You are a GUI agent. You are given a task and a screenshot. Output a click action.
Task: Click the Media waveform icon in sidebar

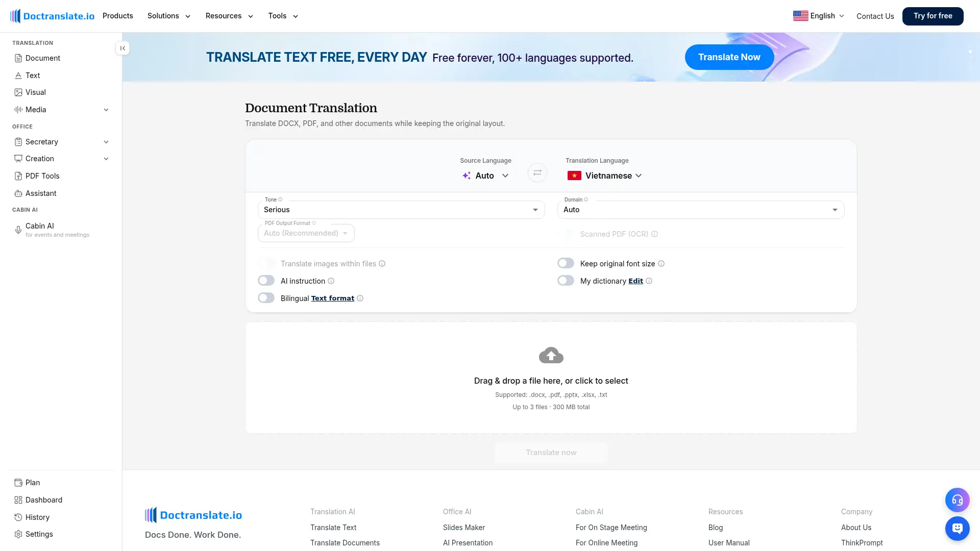(x=18, y=110)
